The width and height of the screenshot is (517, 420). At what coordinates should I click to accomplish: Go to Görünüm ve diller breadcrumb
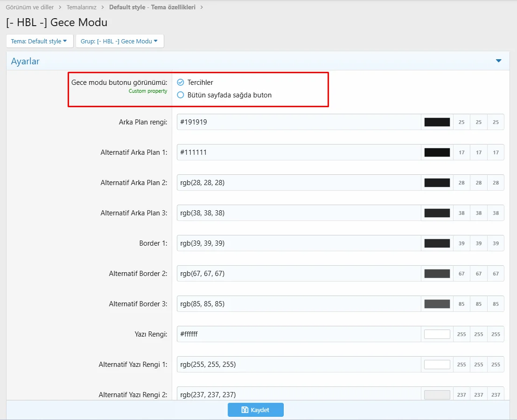coord(29,7)
